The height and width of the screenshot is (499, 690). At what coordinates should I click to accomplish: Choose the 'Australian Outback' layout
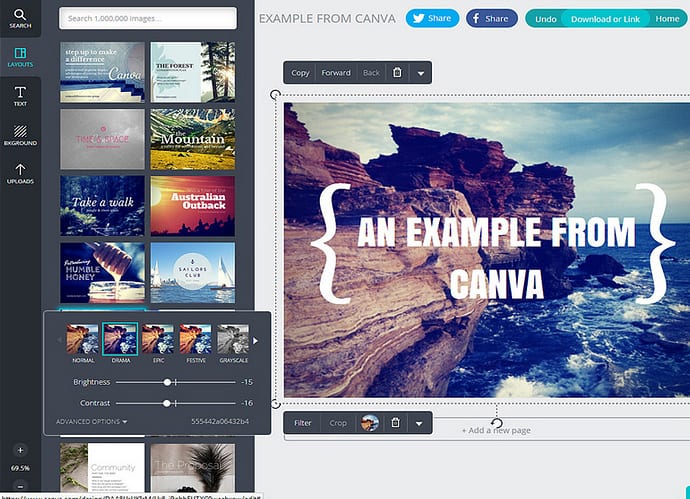[x=193, y=206]
